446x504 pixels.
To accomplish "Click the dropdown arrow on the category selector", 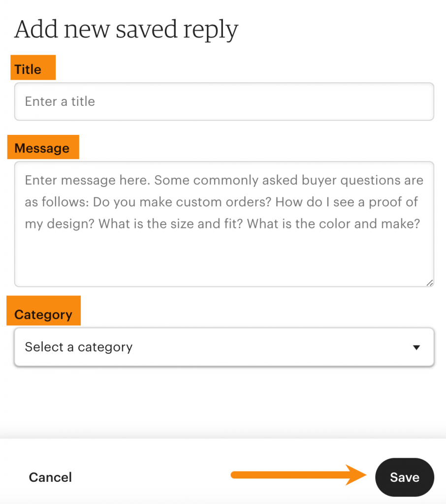I will (x=416, y=347).
